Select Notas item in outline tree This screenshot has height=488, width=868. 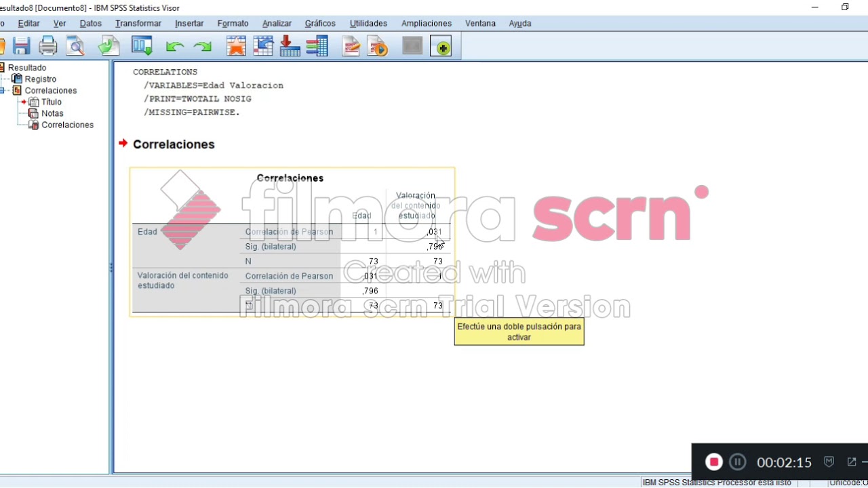(x=52, y=114)
